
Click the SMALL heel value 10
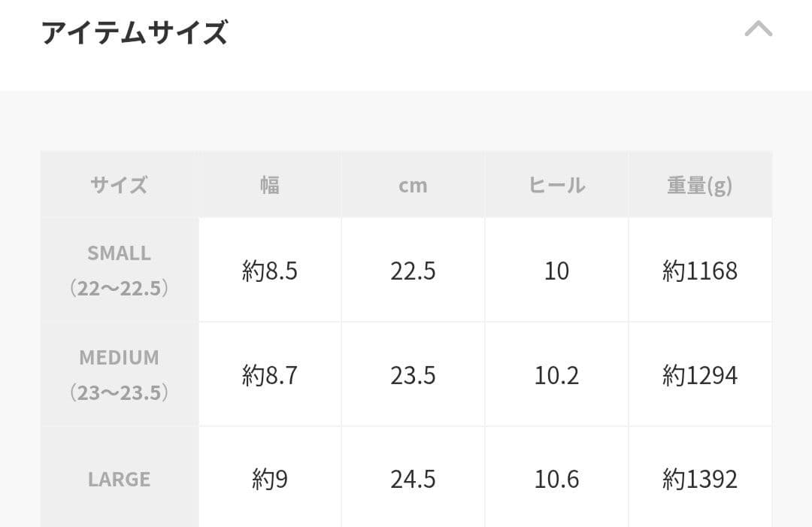pyautogui.click(x=556, y=271)
